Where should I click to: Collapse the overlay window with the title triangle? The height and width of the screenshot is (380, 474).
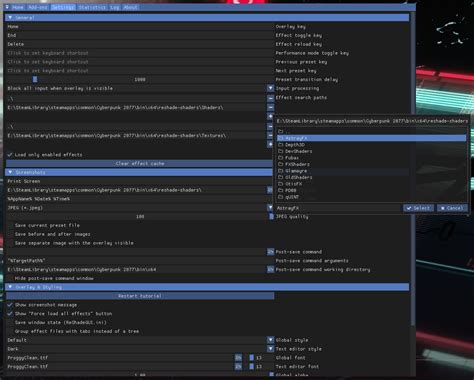point(7,7)
